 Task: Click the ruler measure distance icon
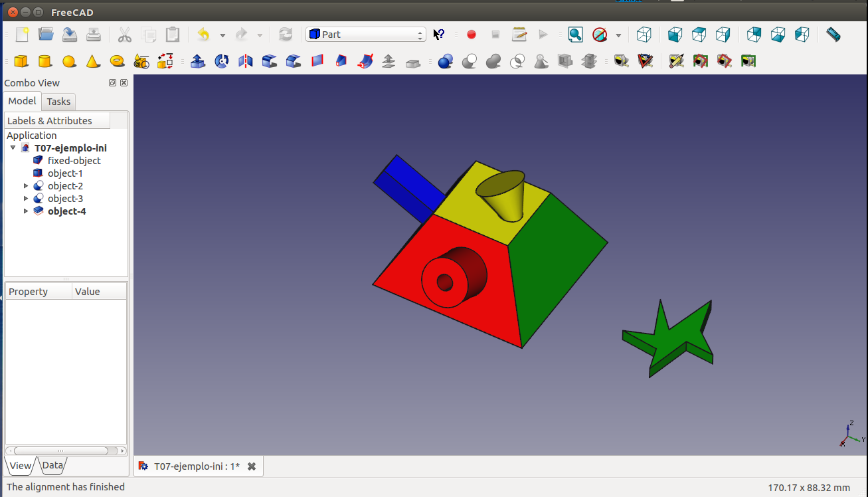tap(833, 35)
